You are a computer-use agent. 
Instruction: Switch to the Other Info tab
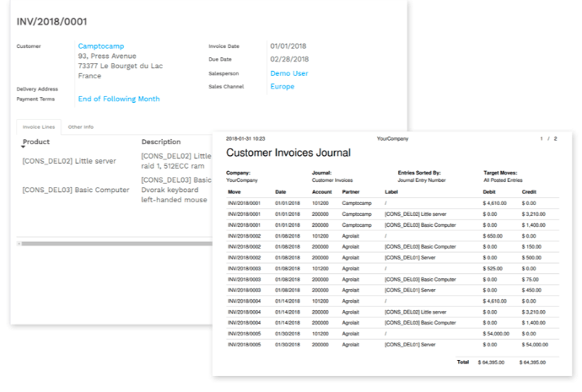[x=81, y=126]
